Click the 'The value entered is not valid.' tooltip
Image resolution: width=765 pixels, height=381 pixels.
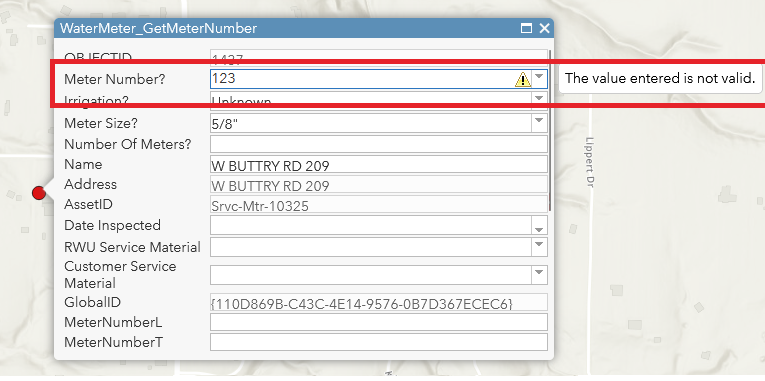[660, 78]
